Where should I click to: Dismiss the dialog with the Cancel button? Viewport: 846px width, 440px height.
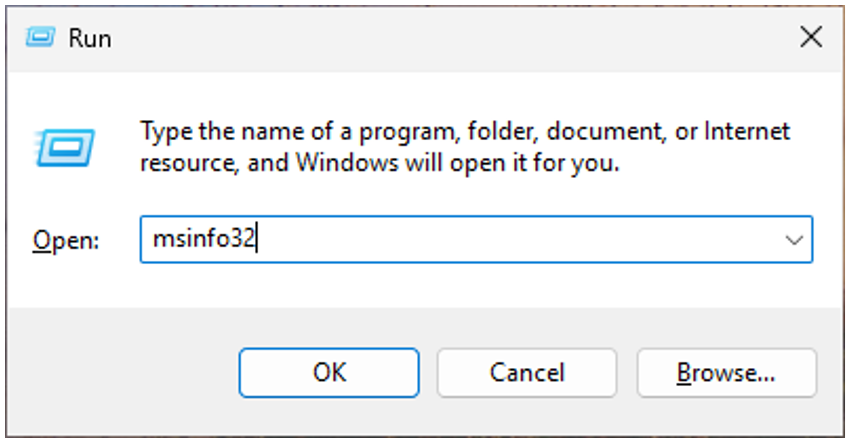pos(527,373)
